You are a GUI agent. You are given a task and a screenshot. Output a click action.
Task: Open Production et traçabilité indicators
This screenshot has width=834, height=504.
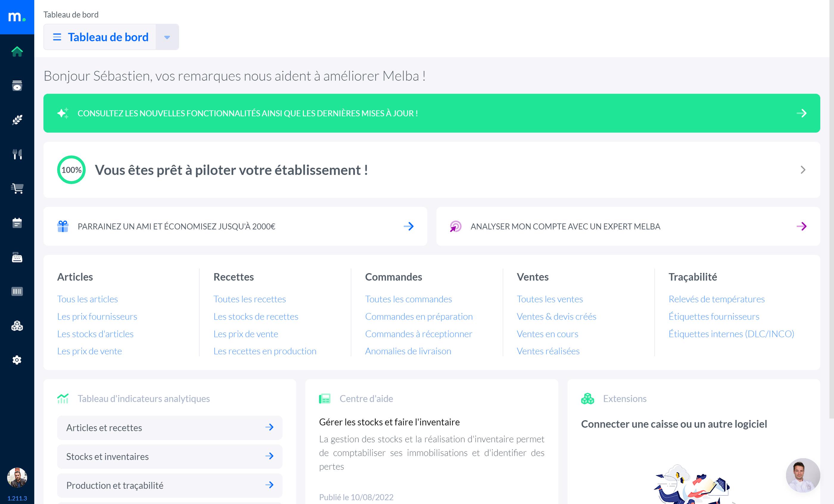tap(169, 486)
